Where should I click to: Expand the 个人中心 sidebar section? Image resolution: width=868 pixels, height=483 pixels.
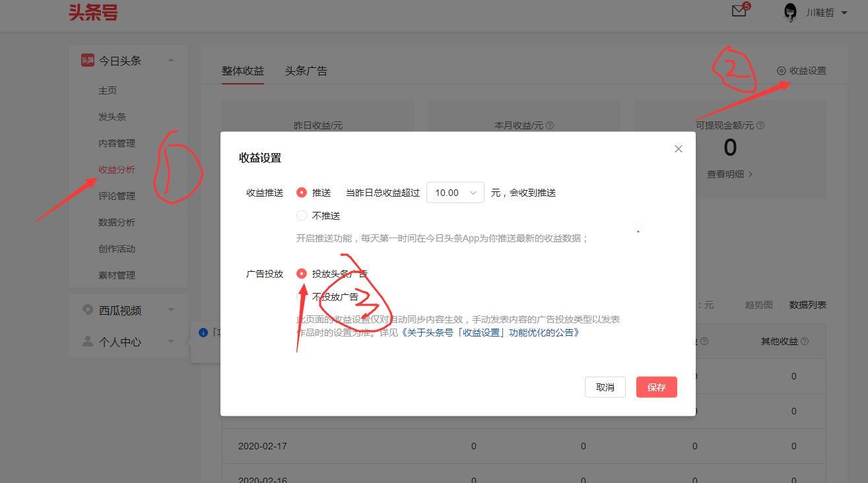pos(171,341)
